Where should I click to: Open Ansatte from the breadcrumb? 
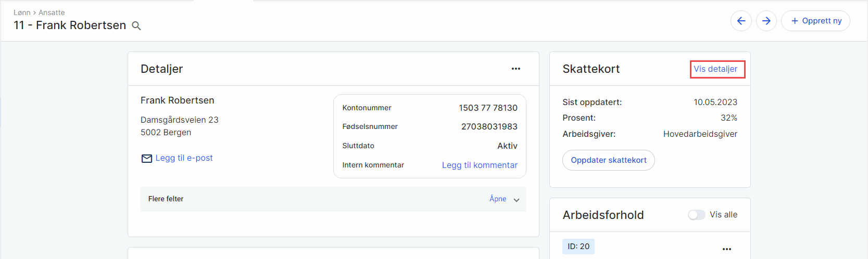coord(52,12)
